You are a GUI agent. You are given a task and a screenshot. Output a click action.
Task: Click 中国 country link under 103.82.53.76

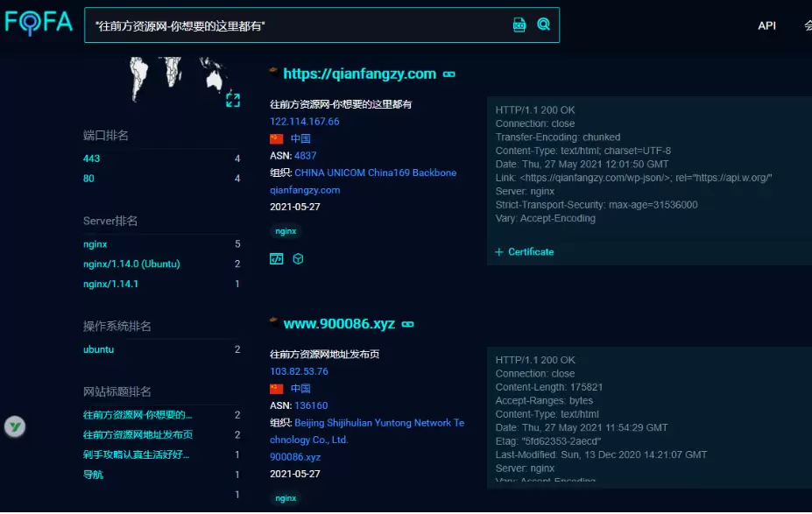coord(300,389)
